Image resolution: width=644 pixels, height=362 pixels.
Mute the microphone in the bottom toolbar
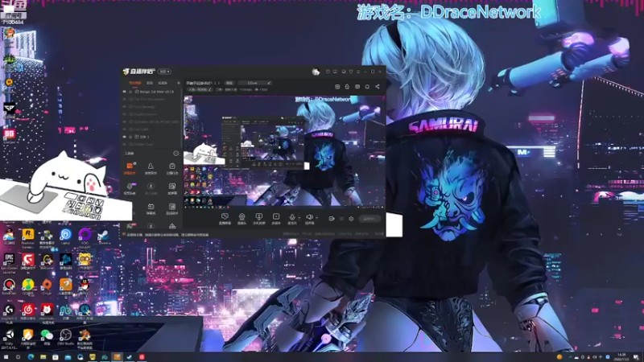click(x=291, y=217)
